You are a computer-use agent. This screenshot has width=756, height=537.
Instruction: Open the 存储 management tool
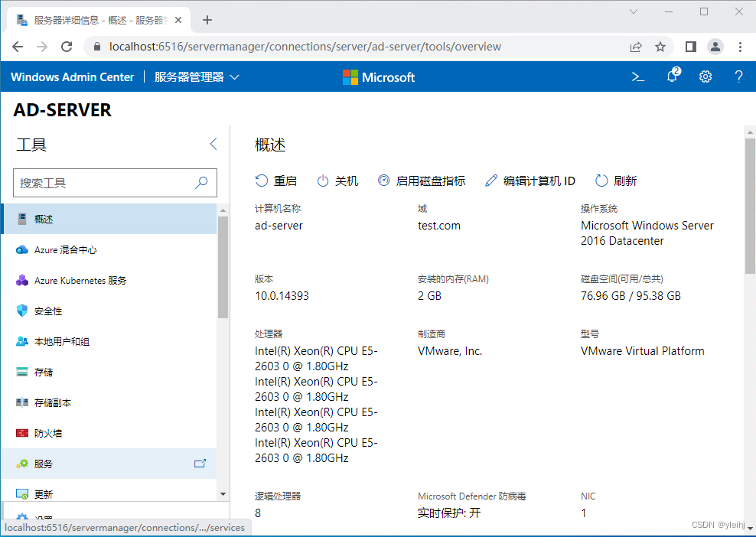coord(44,372)
